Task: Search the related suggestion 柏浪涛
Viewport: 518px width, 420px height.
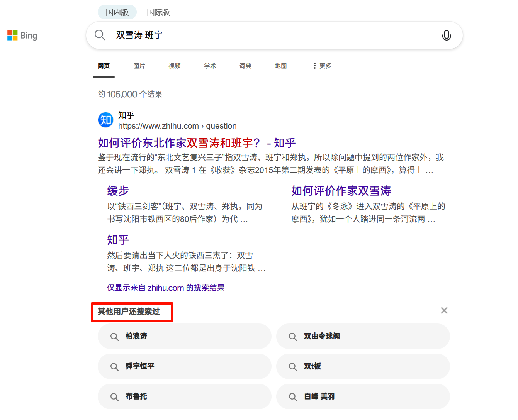Action: [x=184, y=336]
